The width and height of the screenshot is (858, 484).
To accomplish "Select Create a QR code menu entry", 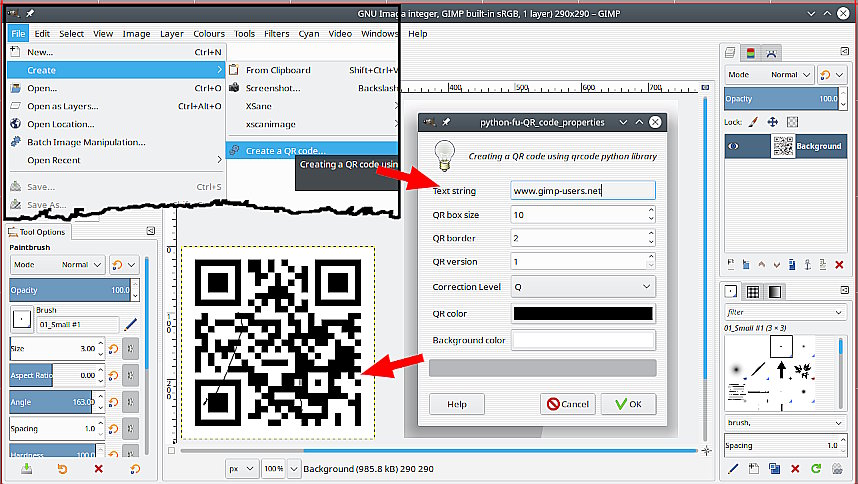I will coord(312,150).
